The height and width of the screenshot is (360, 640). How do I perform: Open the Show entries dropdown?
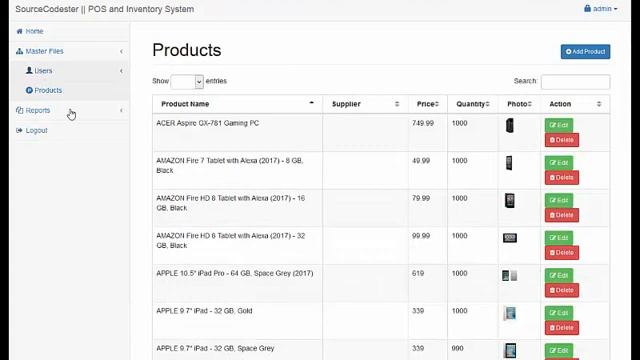187,82
